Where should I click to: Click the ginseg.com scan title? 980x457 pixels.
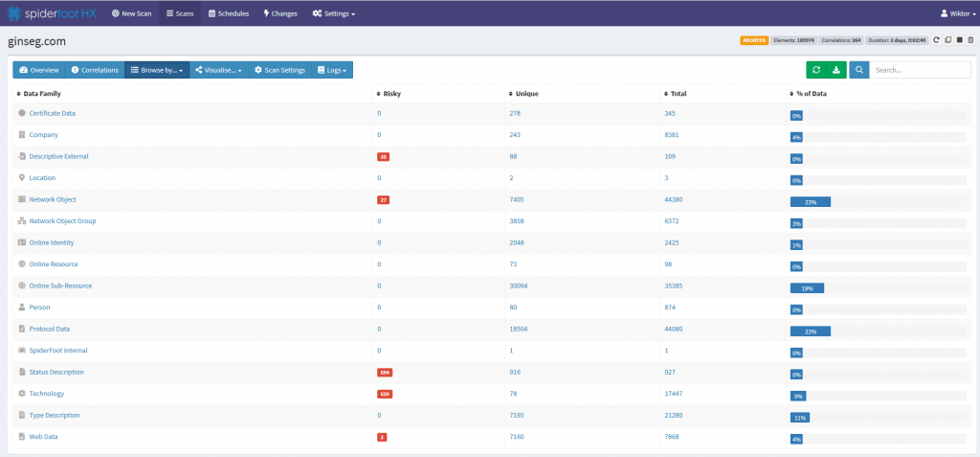click(x=37, y=42)
